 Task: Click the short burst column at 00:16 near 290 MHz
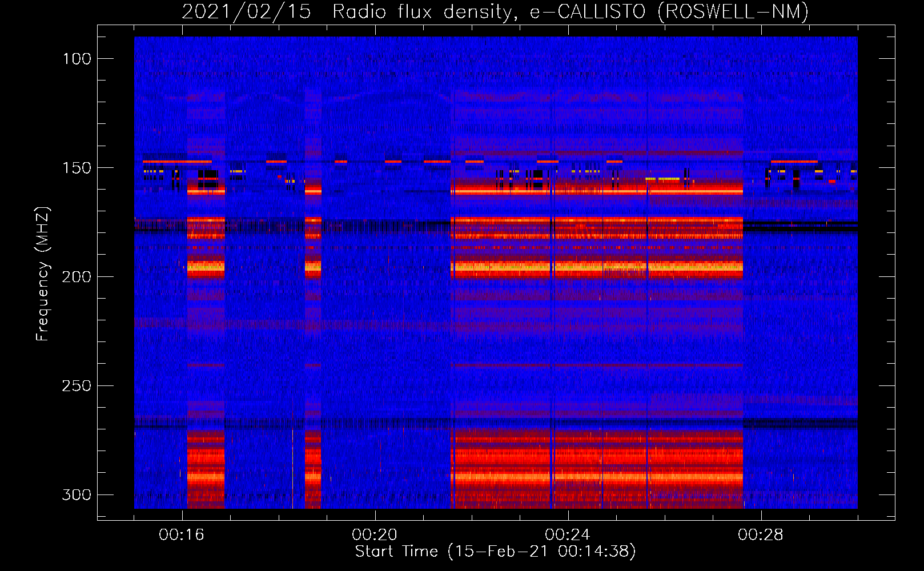206,469
